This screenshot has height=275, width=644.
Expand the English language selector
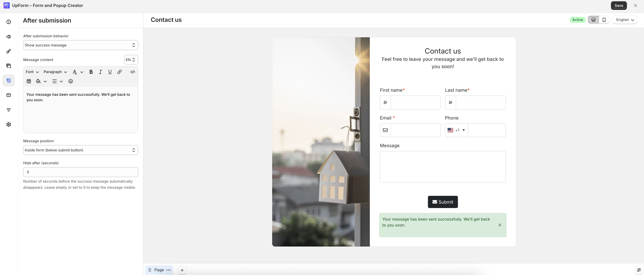coord(625,20)
